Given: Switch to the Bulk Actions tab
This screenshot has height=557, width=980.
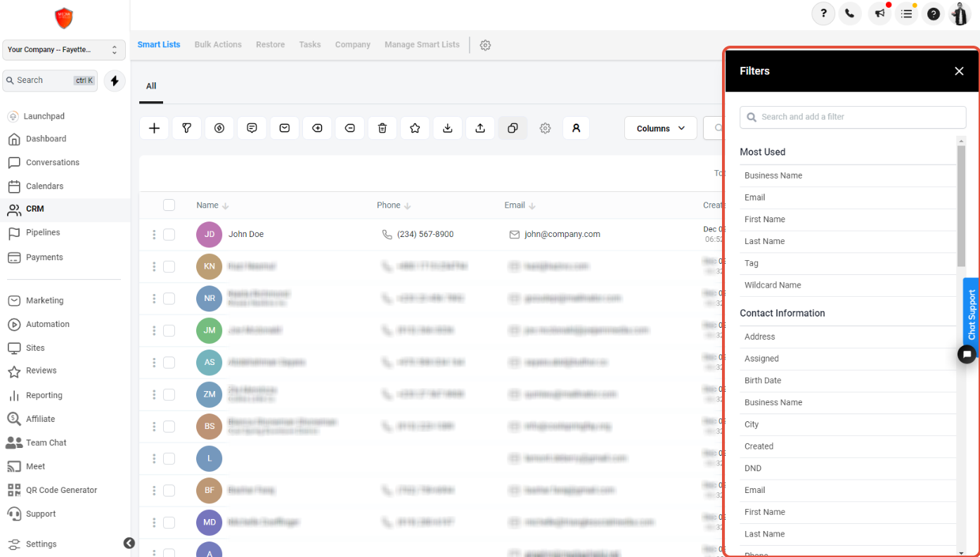Looking at the screenshot, I should (x=218, y=44).
